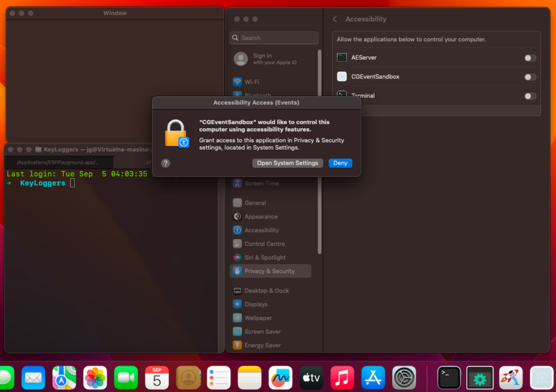Toggle accessibility control for Terminal
This screenshot has width=556, height=392.
pos(529,96)
